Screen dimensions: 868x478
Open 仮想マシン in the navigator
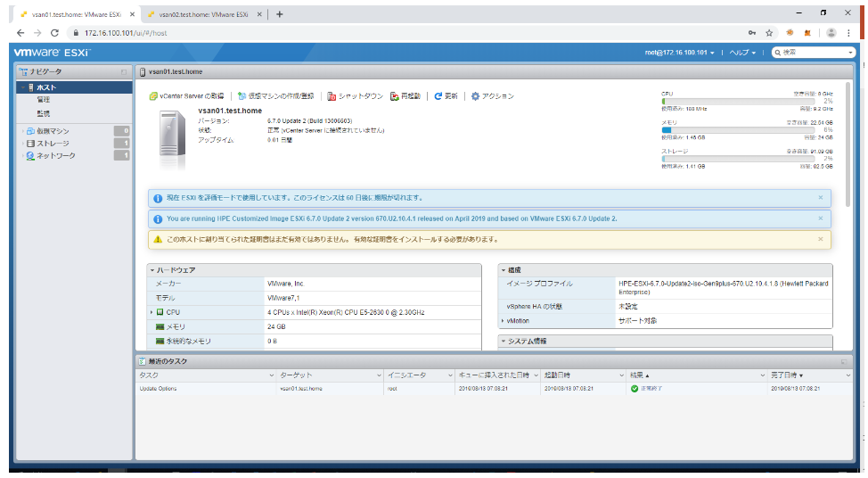tap(53, 131)
